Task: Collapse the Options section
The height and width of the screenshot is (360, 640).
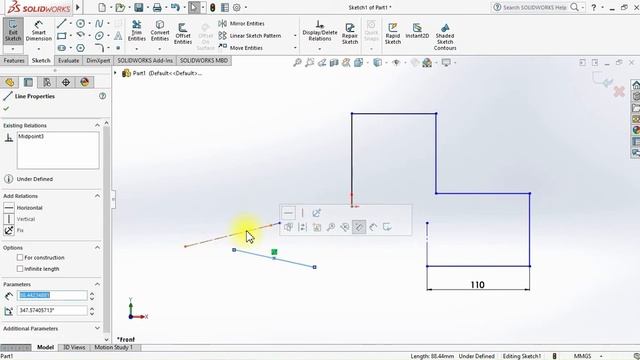Action: pyautogui.click(x=97, y=248)
